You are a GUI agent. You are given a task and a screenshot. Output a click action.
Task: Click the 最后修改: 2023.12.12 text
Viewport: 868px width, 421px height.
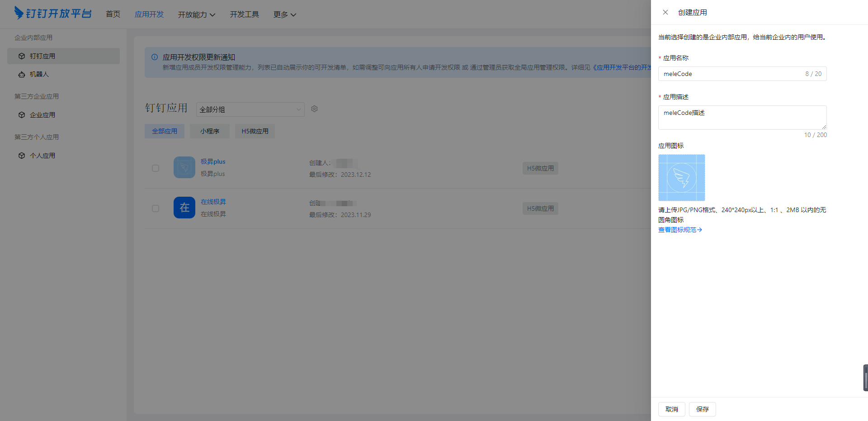pos(340,175)
